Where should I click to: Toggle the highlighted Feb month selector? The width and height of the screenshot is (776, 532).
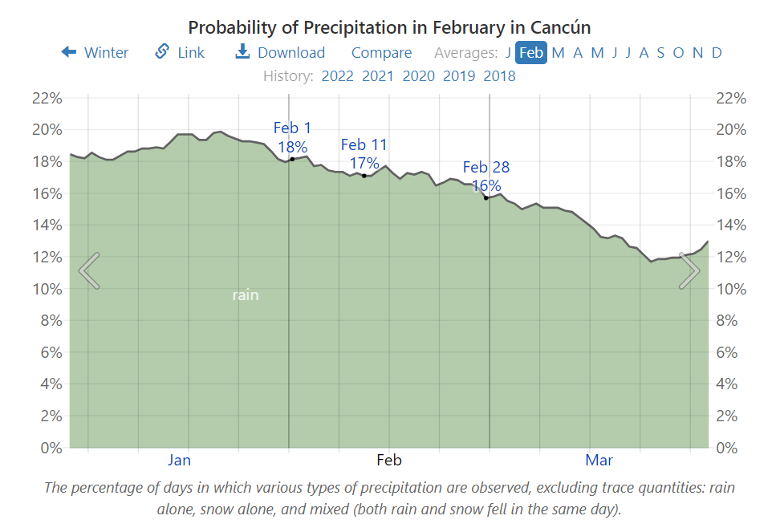click(530, 52)
